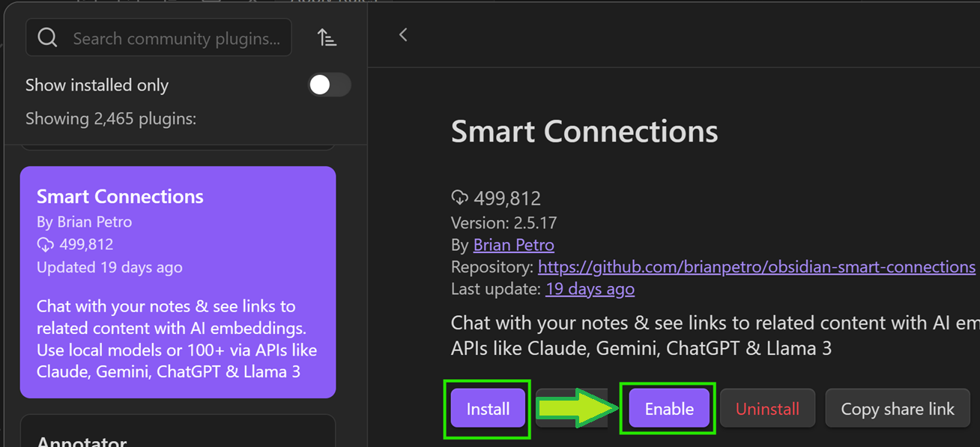Image resolution: width=980 pixels, height=447 pixels.
Task: Collapse plugin details with back arrow
Action: click(403, 34)
